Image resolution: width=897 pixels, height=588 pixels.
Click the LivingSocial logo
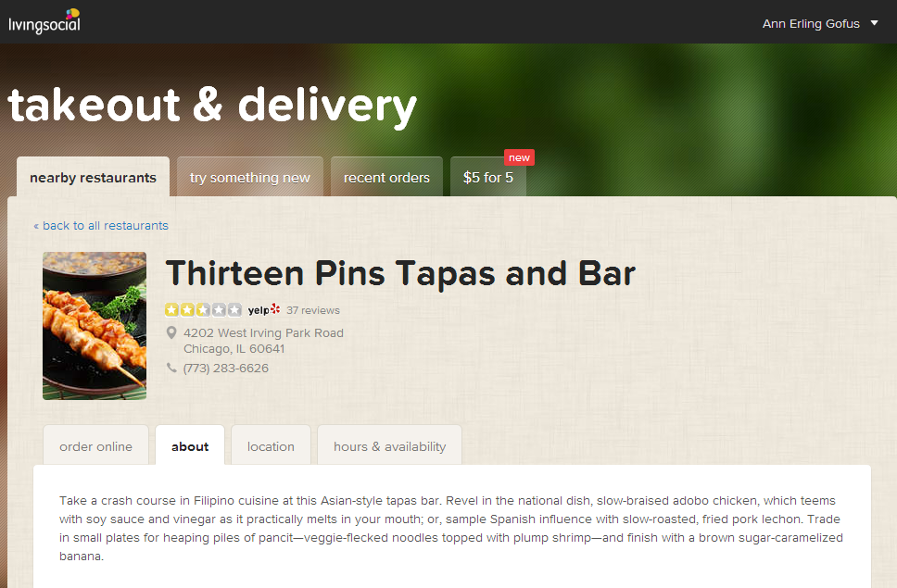pos(44,21)
